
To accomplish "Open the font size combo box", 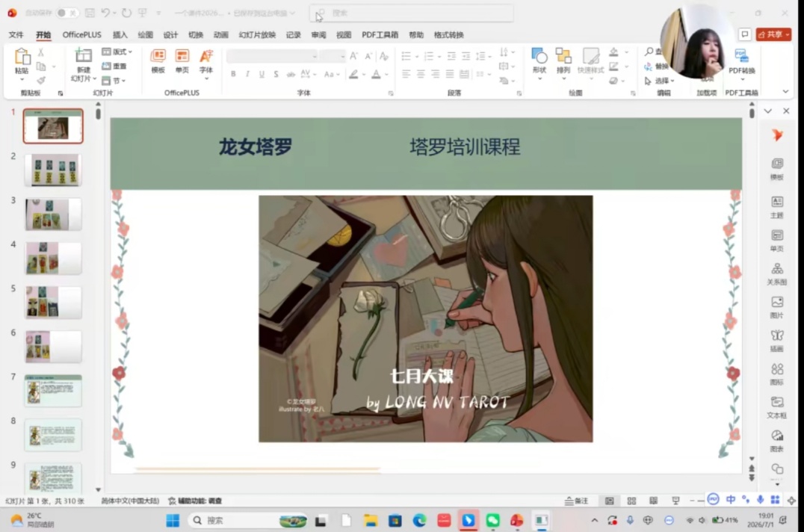I will click(333, 56).
